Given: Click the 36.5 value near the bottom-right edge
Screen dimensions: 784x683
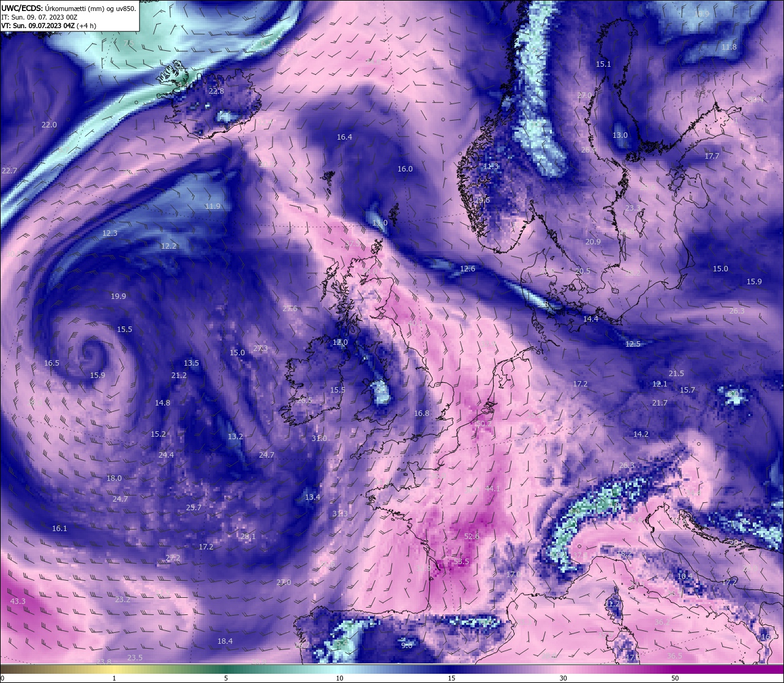Looking at the screenshot, I should pos(674,655).
